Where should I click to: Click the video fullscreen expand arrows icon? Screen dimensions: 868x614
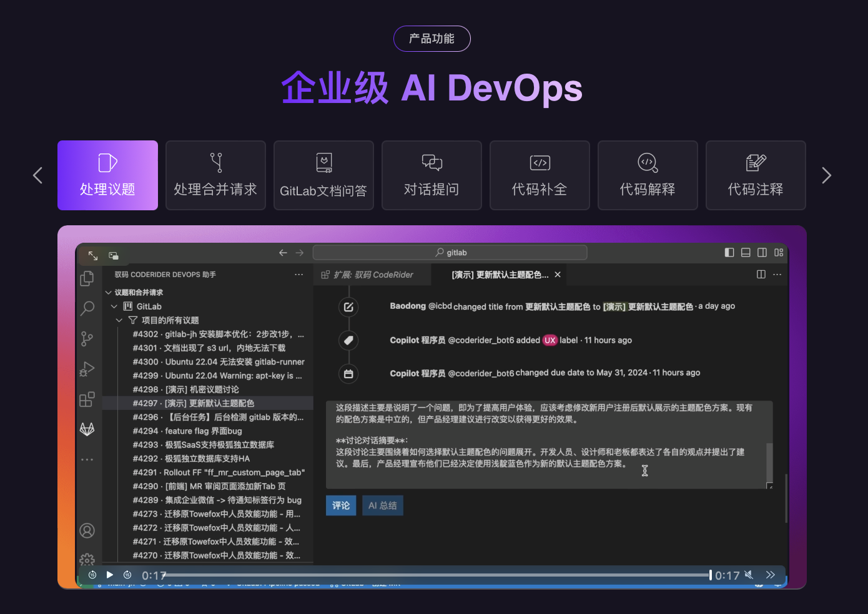coord(93,256)
